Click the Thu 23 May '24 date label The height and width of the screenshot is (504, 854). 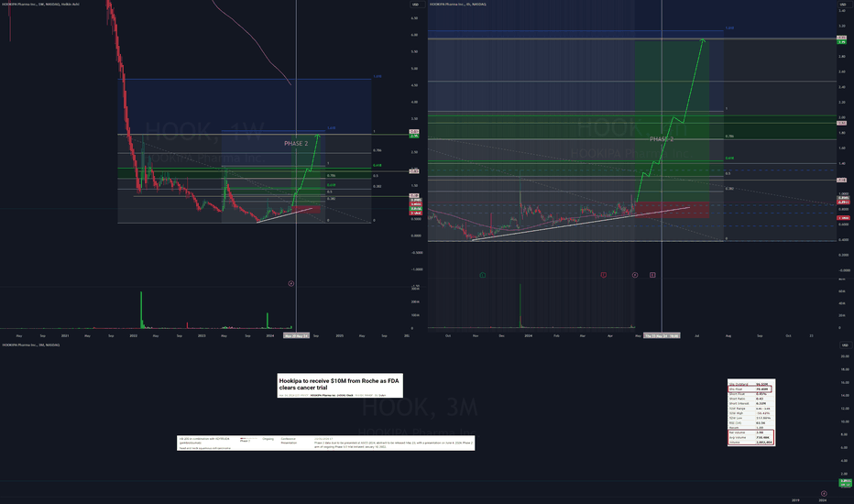click(x=662, y=335)
